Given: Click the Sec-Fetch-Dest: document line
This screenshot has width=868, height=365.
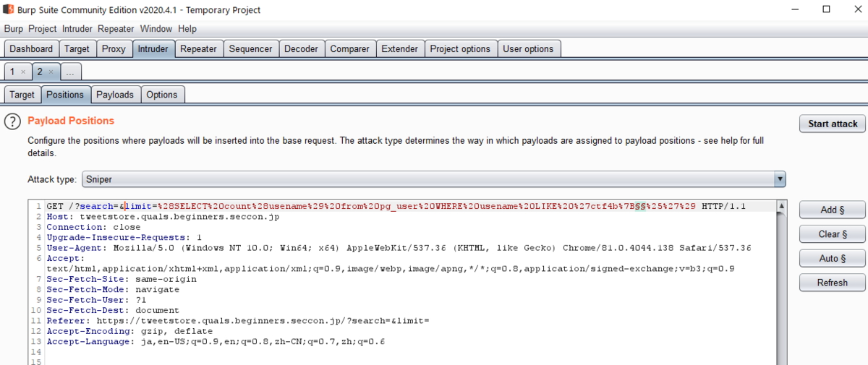Looking at the screenshot, I should (x=113, y=310).
